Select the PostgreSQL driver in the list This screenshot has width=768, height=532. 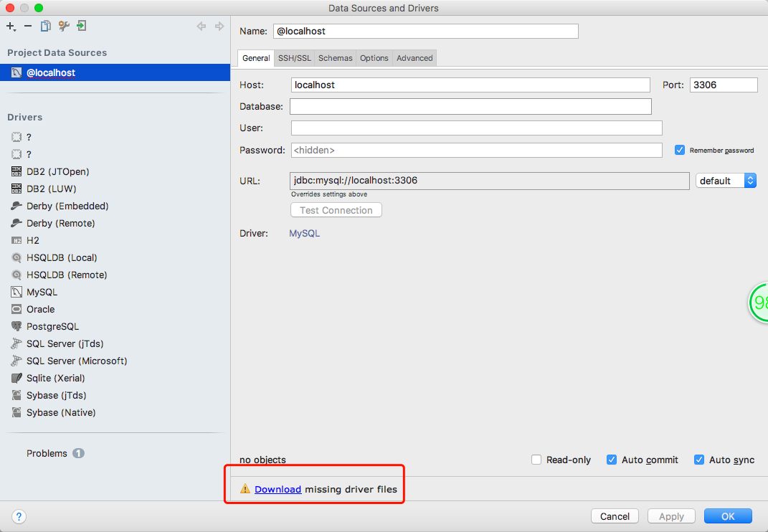coord(52,326)
